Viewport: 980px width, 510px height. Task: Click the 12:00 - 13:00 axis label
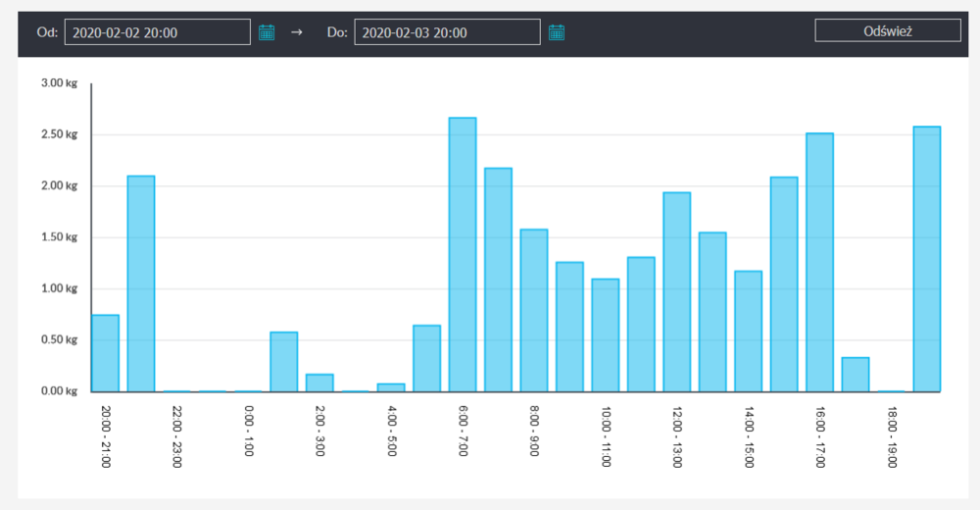pos(677,436)
